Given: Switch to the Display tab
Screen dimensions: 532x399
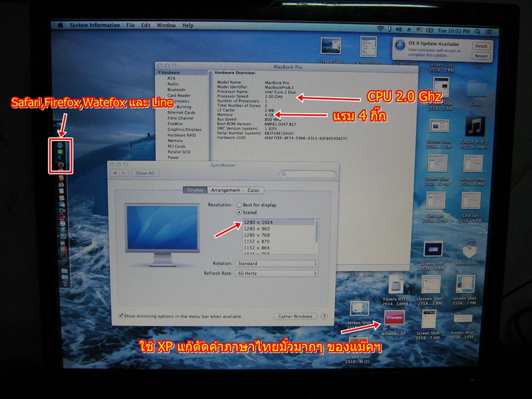Looking at the screenshot, I should click(x=195, y=190).
